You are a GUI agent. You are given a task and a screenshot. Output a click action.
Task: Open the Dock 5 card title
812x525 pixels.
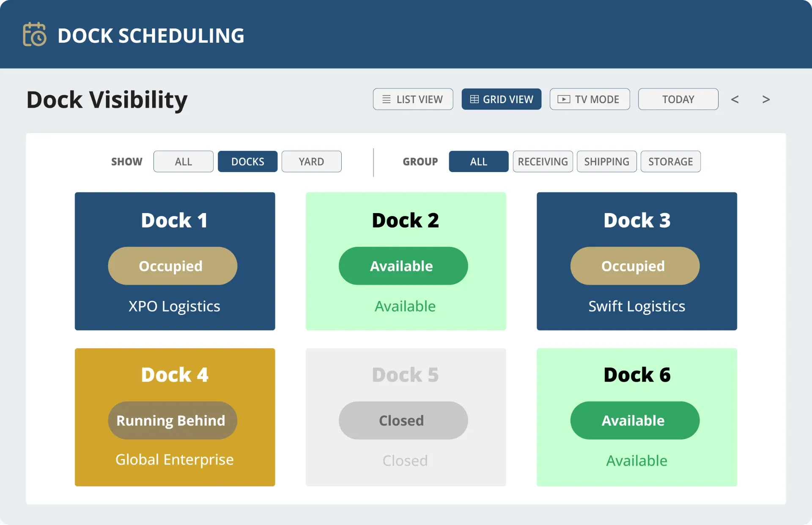click(x=406, y=375)
